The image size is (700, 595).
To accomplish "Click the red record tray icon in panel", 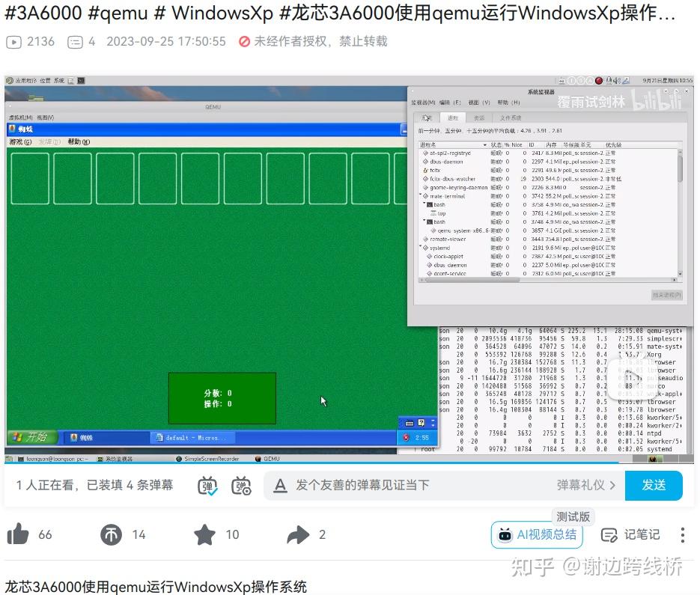I will (599, 81).
